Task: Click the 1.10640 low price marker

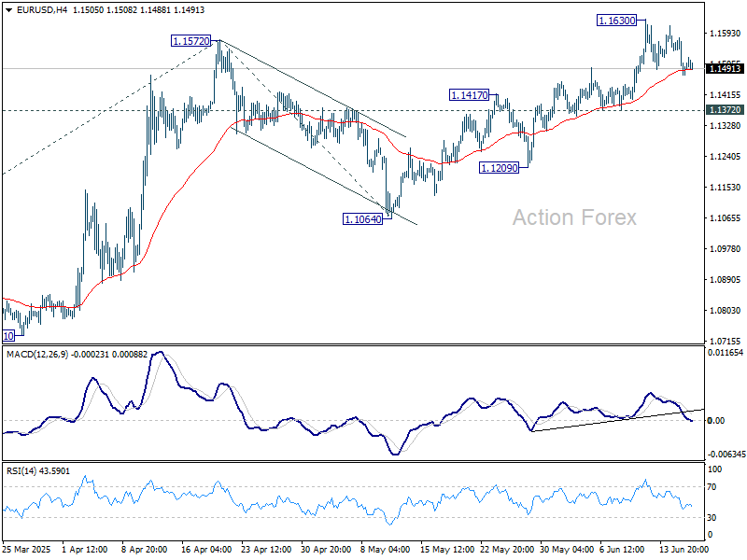Action: tap(362, 220)
